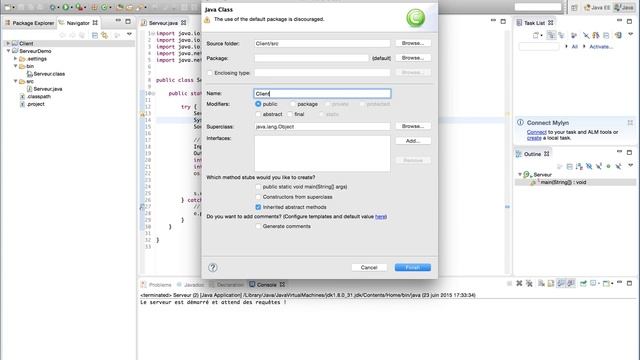
Task: Select the Serveur.java editor tab
Action: [x=163, y=23]
